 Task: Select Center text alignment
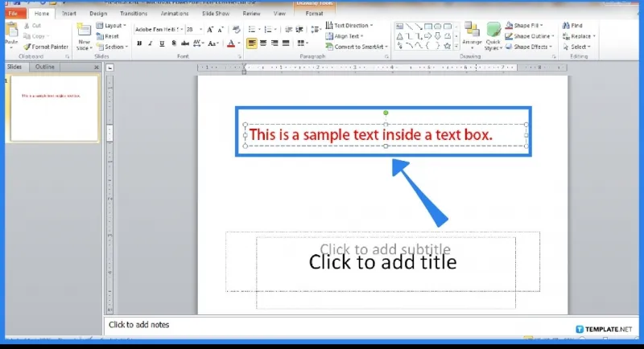(x=263, y=43)
